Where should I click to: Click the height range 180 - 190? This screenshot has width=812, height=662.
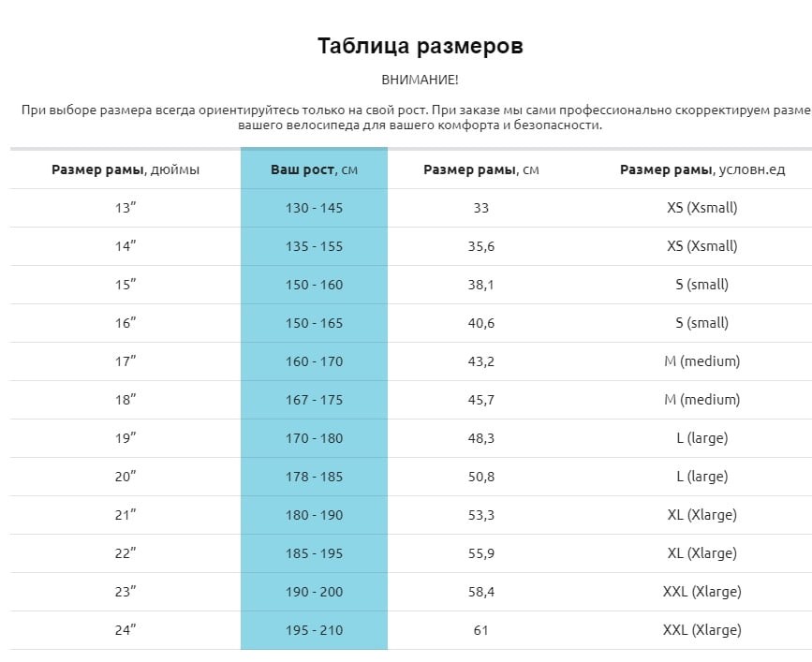(315, 515)
